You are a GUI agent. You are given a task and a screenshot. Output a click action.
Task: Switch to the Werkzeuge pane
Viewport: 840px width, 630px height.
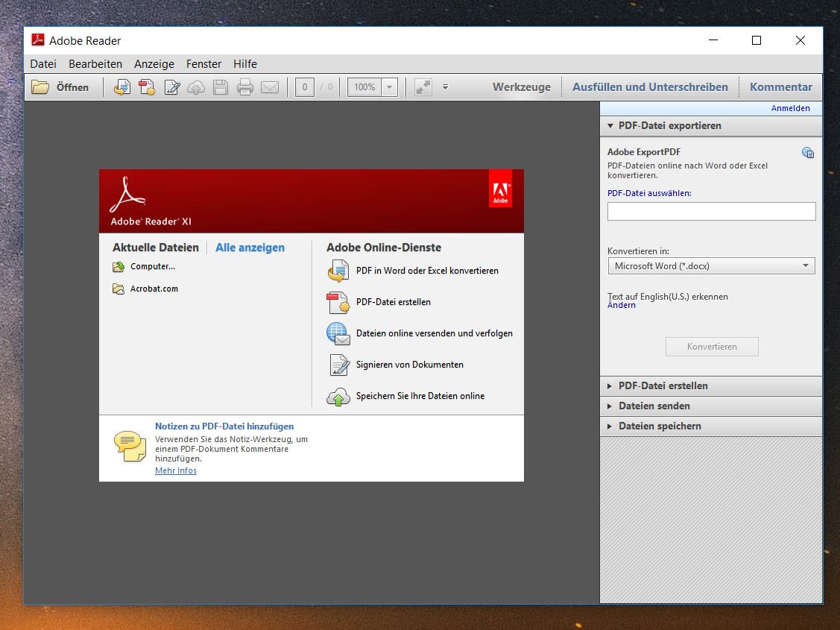[521, 86]
